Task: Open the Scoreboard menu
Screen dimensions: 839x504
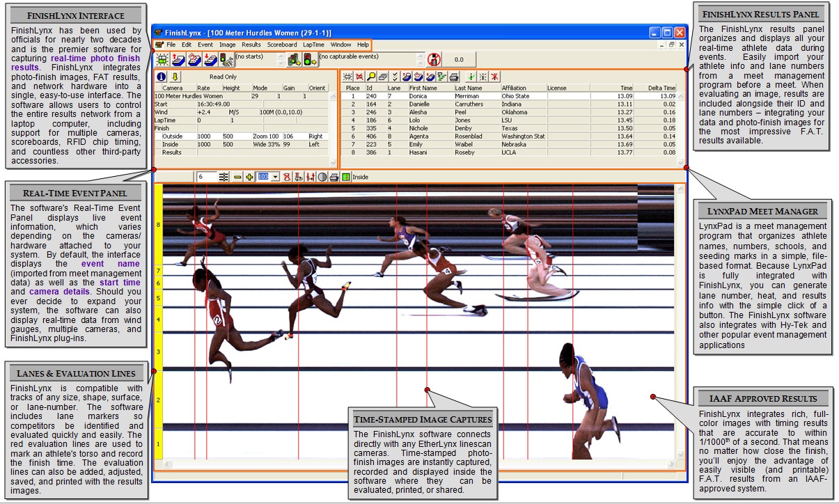Action: point(282,45)
